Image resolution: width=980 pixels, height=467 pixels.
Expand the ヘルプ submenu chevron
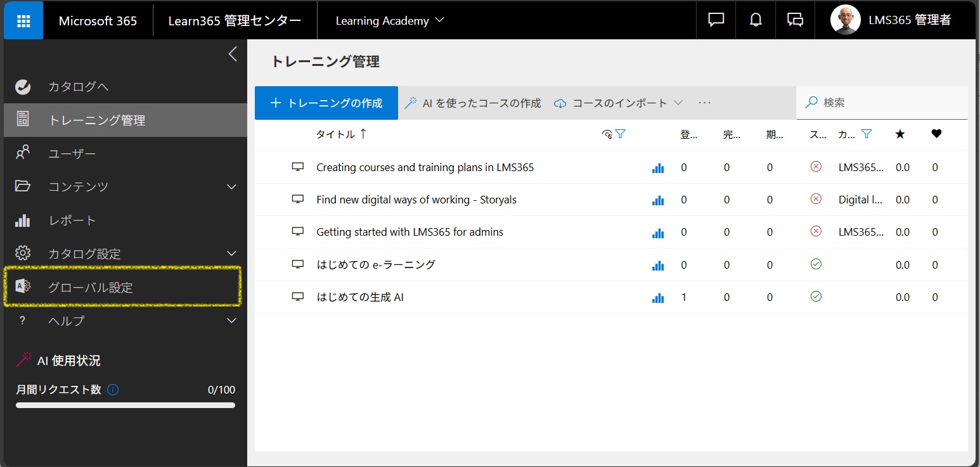231,321
